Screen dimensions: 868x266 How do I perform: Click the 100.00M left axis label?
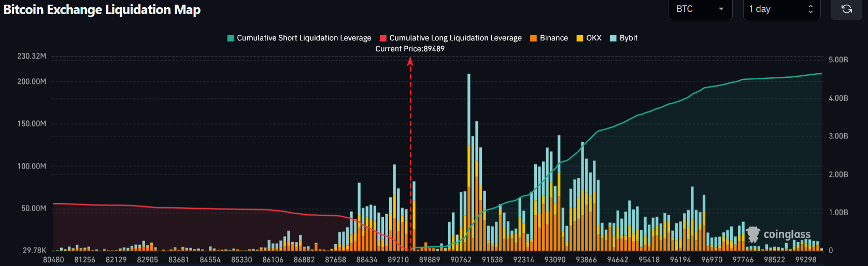click(x=32, y=166)
